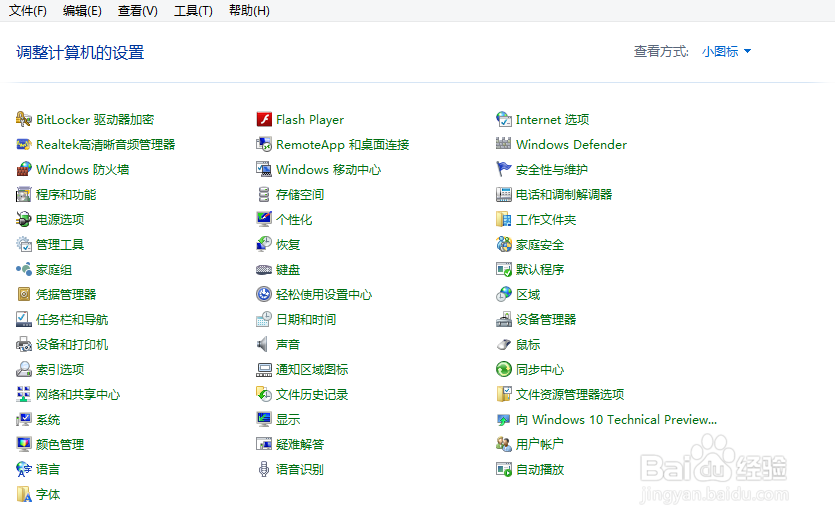
Task: Open the 设备和打印机 icon
Action: click(x=23, y=345)
